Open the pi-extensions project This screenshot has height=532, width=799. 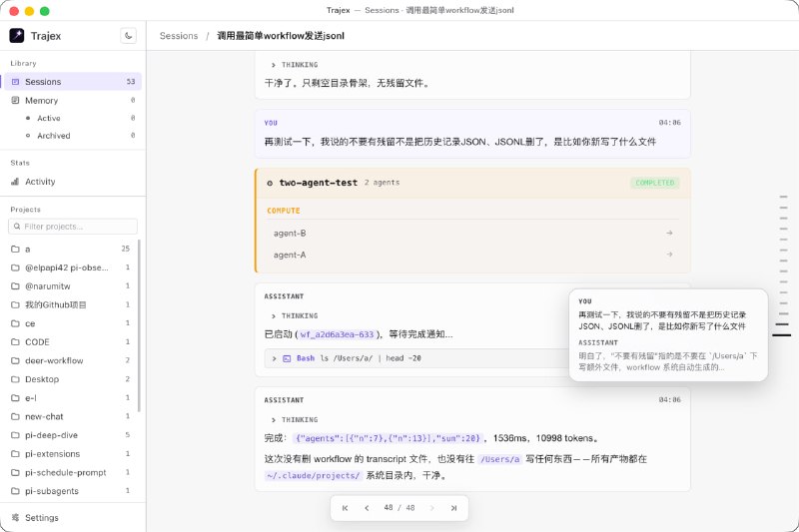71,453
